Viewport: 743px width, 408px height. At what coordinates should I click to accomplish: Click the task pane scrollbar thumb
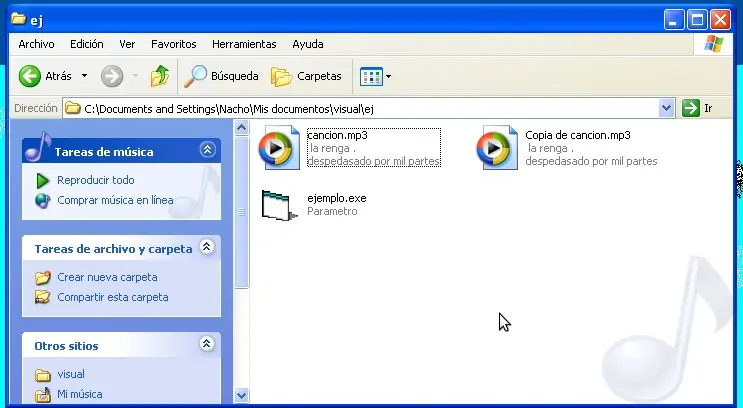coord(242,212)
